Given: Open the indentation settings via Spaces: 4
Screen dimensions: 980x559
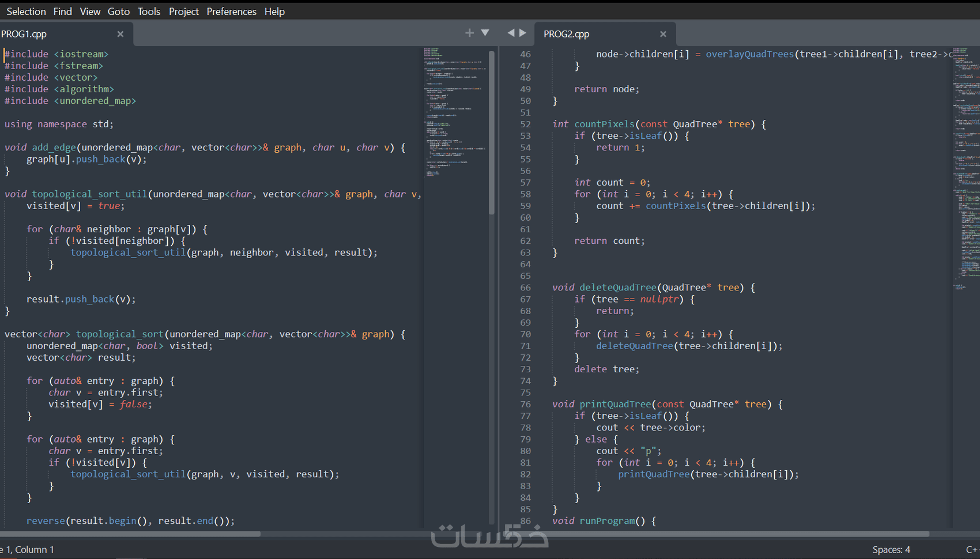Looking at the screenshot, I should [891, 549].
